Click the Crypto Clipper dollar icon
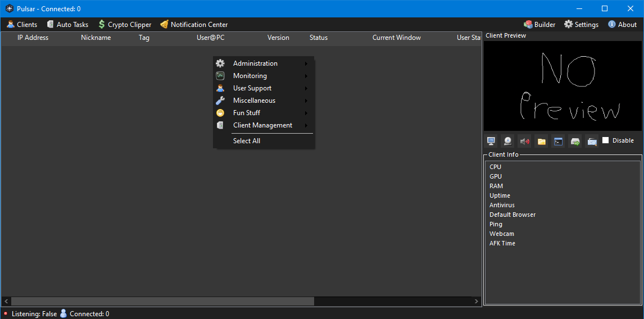This screenshot has width=644, height=319. [x=102, y=25]
